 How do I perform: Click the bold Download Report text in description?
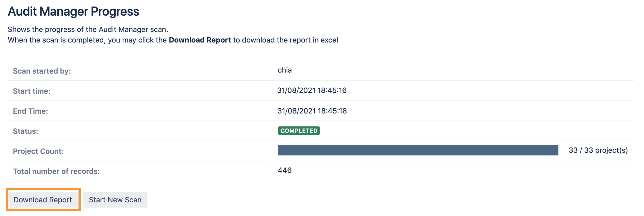[x=200, y=40]
